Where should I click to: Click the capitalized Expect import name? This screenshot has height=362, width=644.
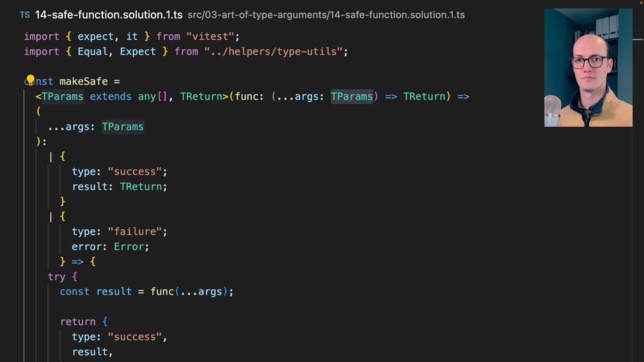pos(138,52)
